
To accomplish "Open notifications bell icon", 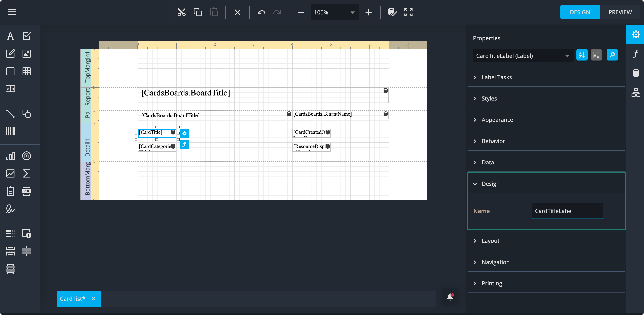I will (x=450, y=297).
